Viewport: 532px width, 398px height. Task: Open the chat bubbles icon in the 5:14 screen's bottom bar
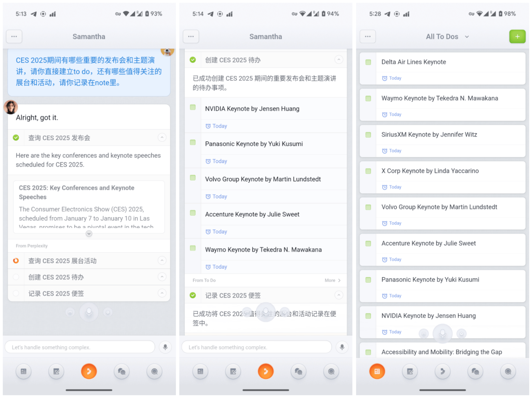click(298, 371)
